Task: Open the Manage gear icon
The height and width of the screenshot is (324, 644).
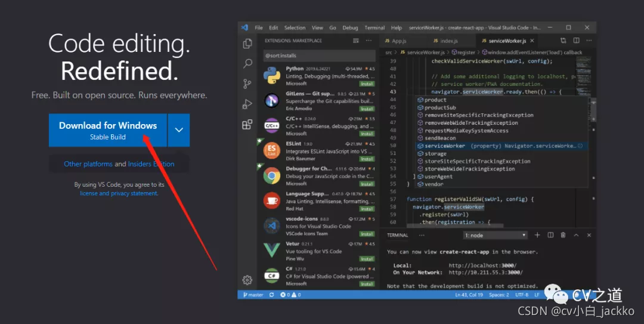Action: (247, 280)
